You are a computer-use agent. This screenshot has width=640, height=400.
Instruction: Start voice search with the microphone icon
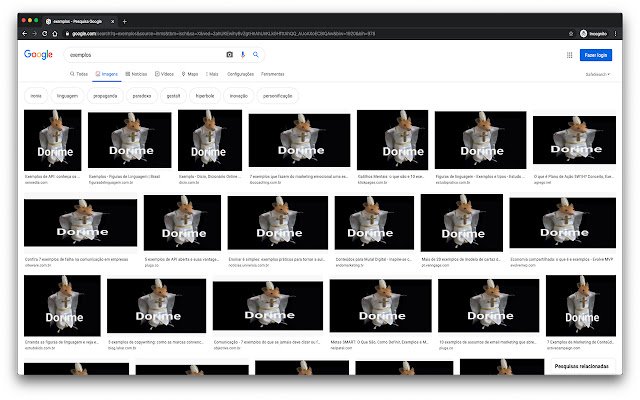243,55
